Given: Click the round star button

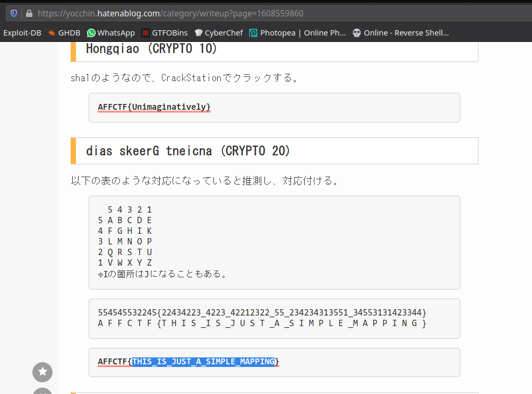Looking at the screenshot, I should click(x=42, y=372).
